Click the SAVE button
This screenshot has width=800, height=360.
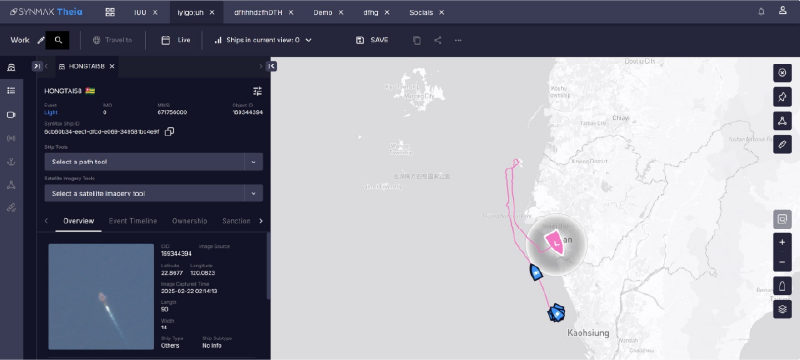point(372,40)
